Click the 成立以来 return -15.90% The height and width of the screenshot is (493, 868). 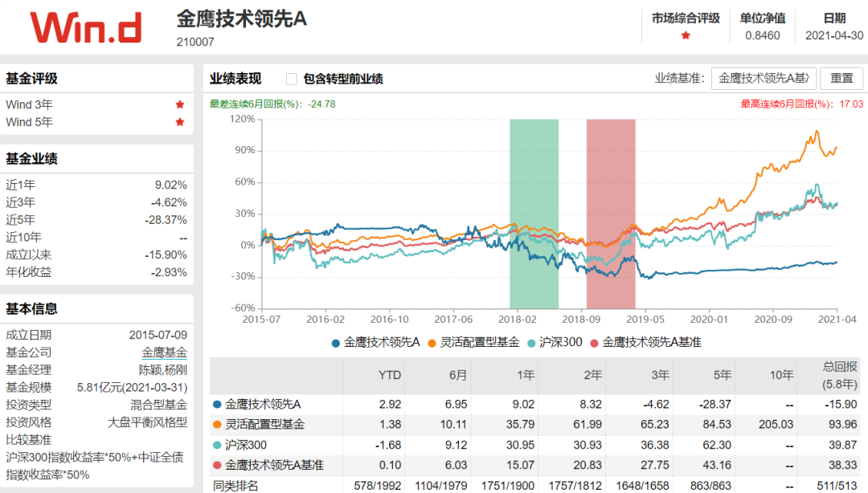[166, 255]
